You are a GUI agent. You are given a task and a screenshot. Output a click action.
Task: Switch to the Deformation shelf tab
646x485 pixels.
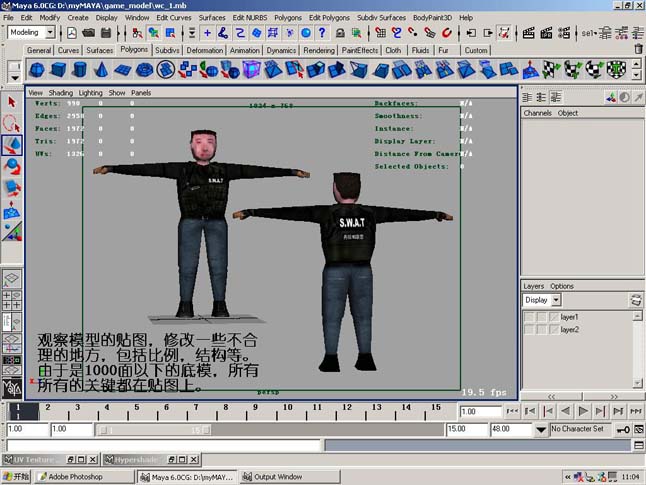pos(205,50)
